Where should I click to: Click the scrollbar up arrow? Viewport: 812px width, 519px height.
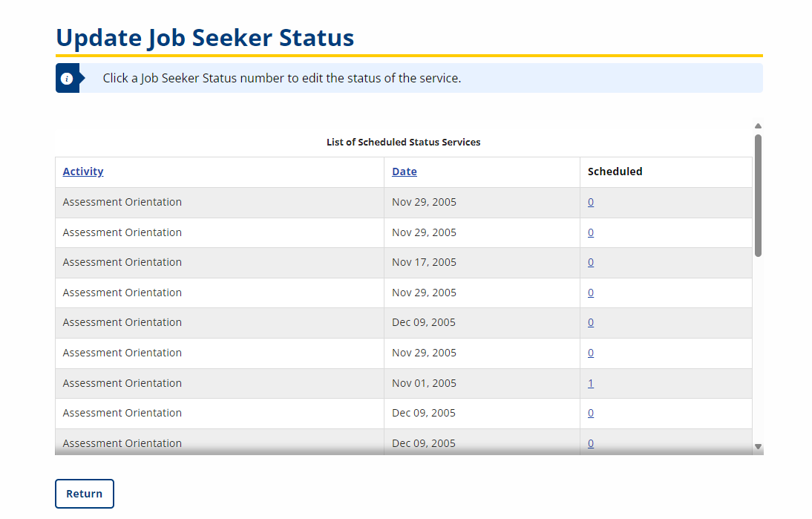click(x=758, y=126)
